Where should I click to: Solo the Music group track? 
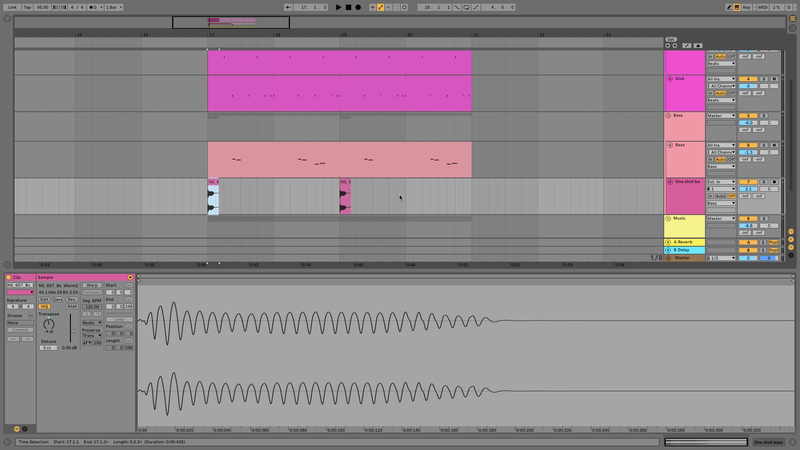tap(764, 218)
